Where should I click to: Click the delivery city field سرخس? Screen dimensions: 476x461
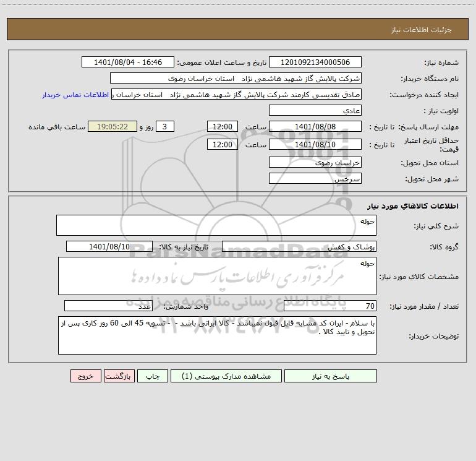click(x=315, y=178)
